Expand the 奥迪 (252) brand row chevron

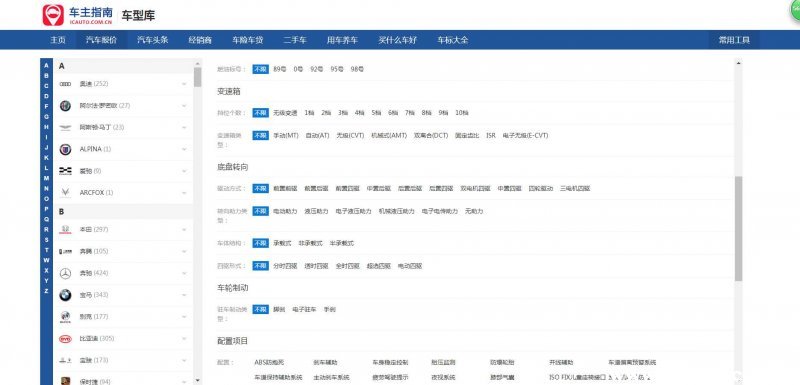[184, 84]
